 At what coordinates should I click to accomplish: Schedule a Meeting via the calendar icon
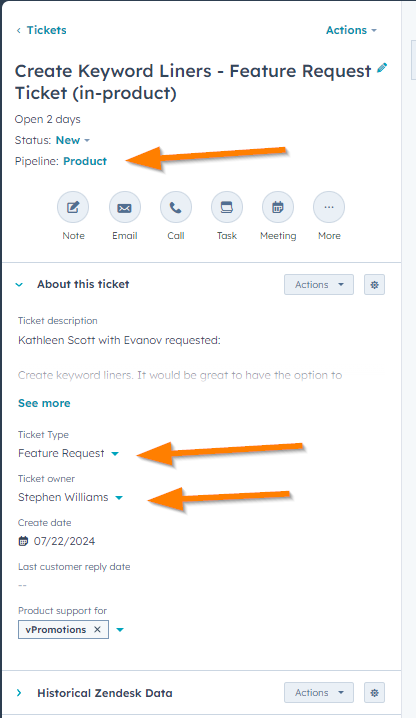[x=278, y=207]
